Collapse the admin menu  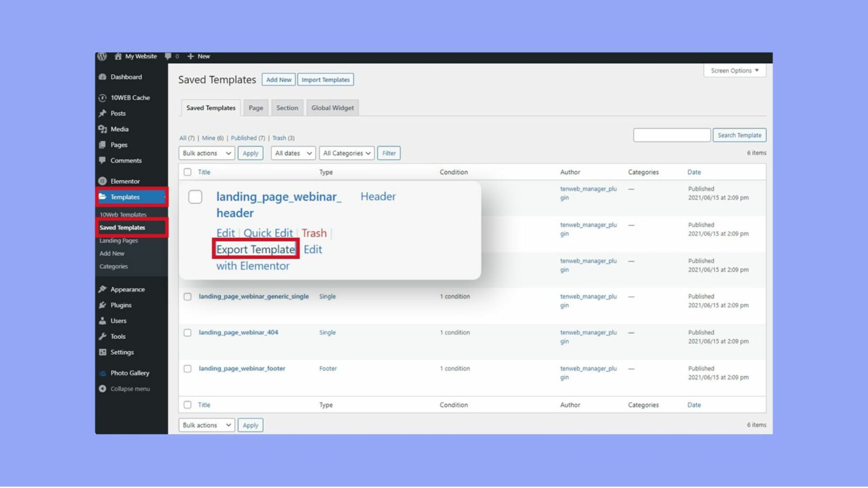coord(104,389)
